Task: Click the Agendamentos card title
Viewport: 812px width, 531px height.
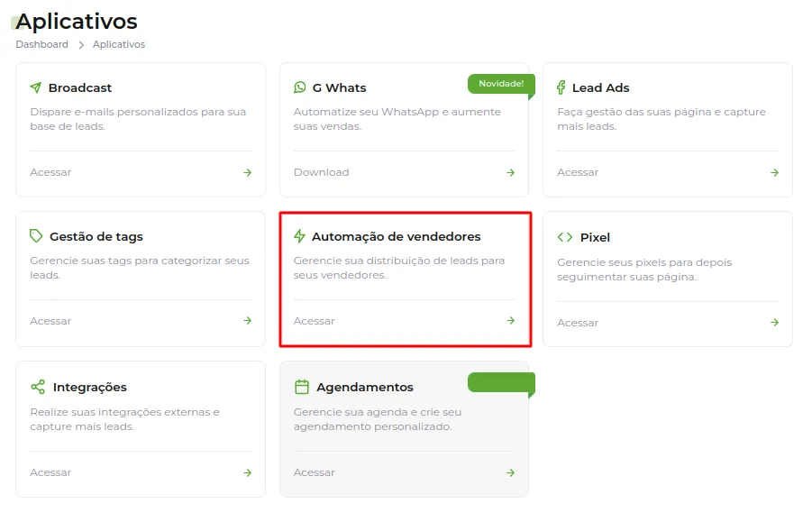Action: 365,388
